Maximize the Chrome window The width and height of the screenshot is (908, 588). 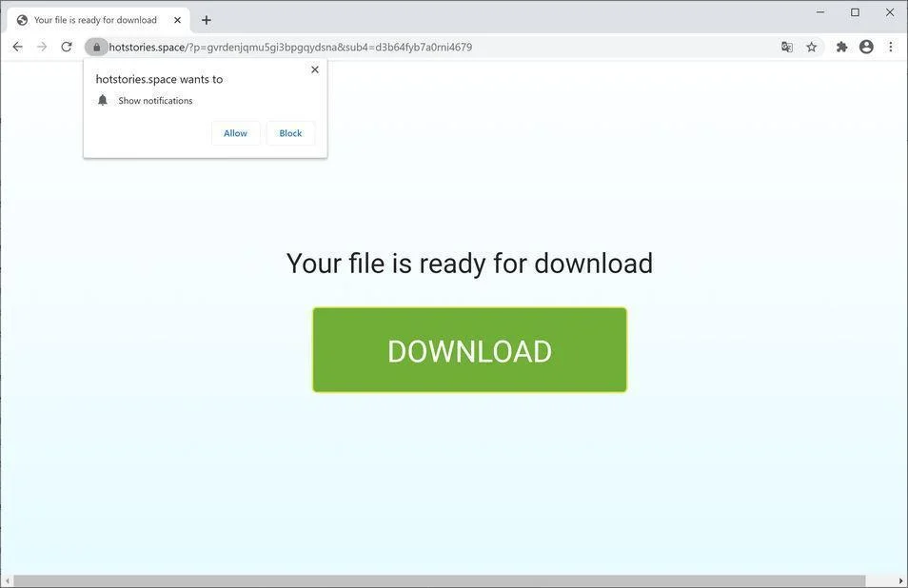coord(855,12)
